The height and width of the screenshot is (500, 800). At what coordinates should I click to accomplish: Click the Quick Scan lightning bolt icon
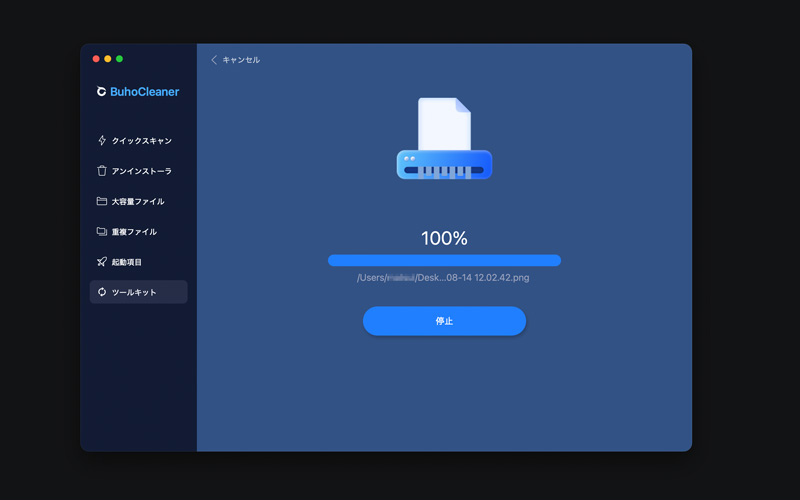(102, 140)
